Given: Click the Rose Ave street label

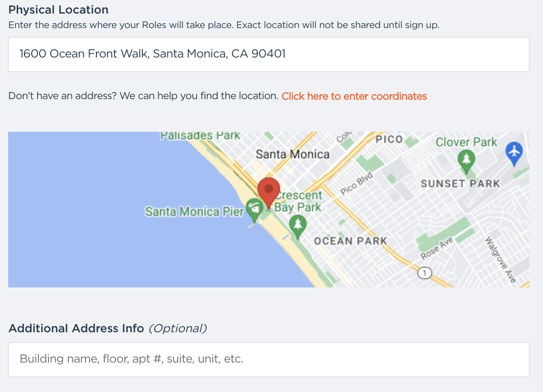Looking at the screenshot, I should pyautogui.click(x=437, y=249).
